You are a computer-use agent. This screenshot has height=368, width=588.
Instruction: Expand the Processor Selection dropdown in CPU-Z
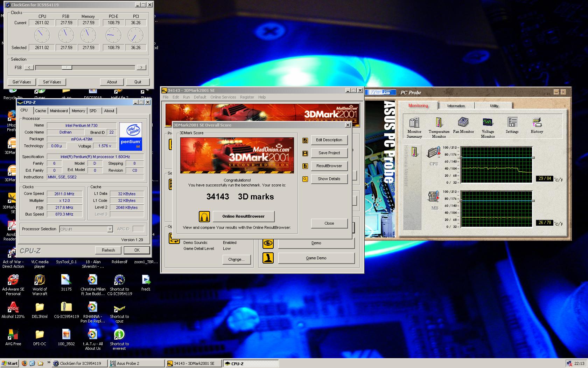point(110,229)
